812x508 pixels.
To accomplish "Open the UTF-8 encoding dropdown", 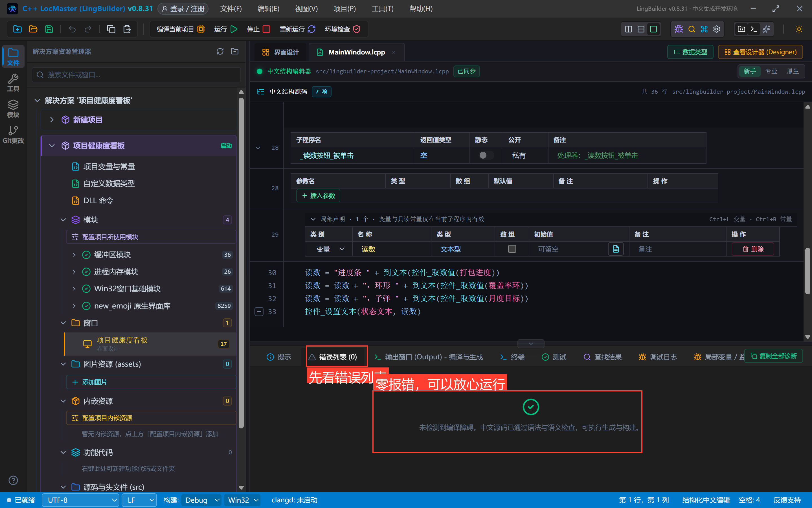I will [81, 500].
